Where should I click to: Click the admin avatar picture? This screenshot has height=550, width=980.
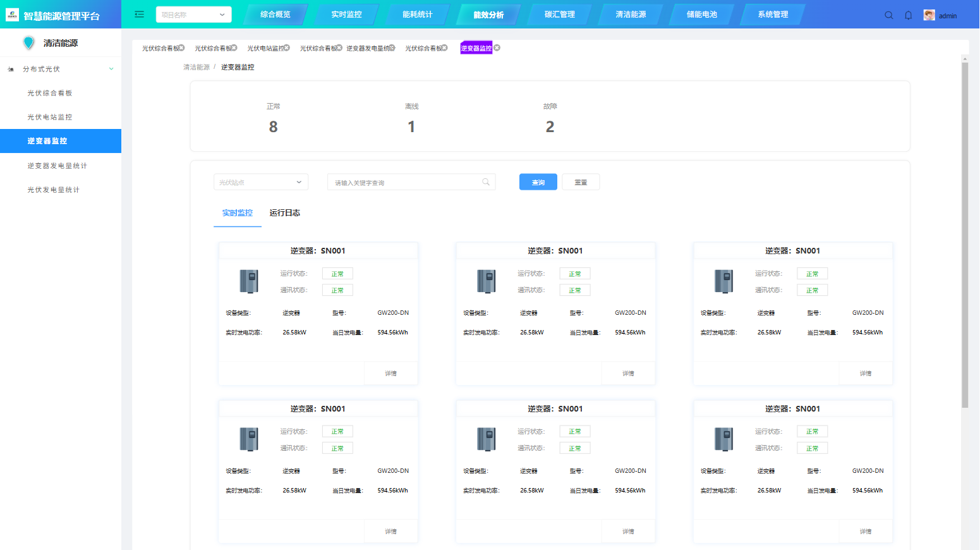coord(929,15)
